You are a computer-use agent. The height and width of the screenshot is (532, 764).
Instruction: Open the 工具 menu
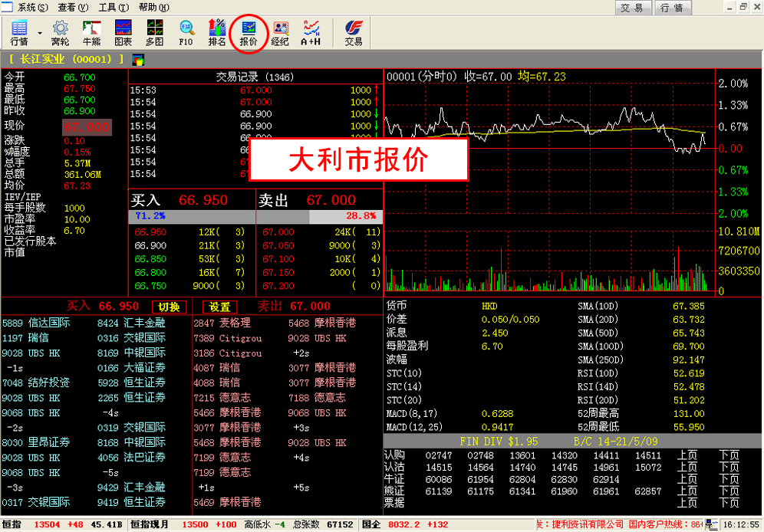tap(113, 7)
